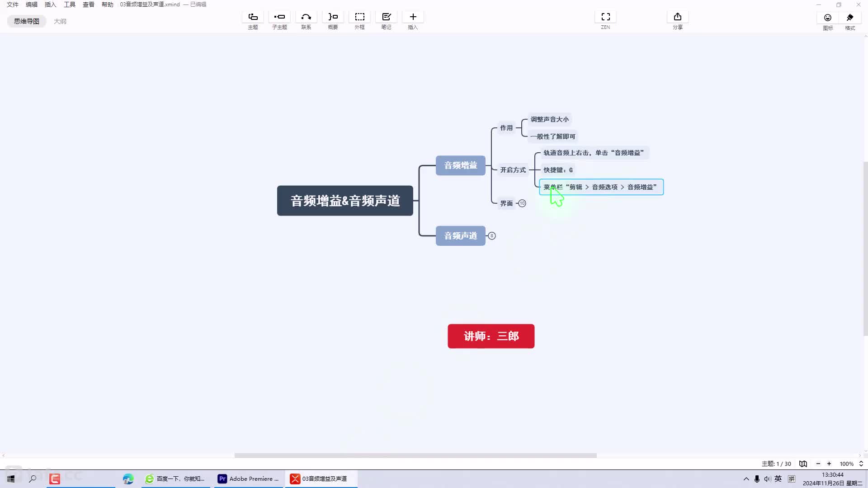This screenshot has width=868, height=488.
Task: Zoom in with the plus button
Action: point(829,464)
